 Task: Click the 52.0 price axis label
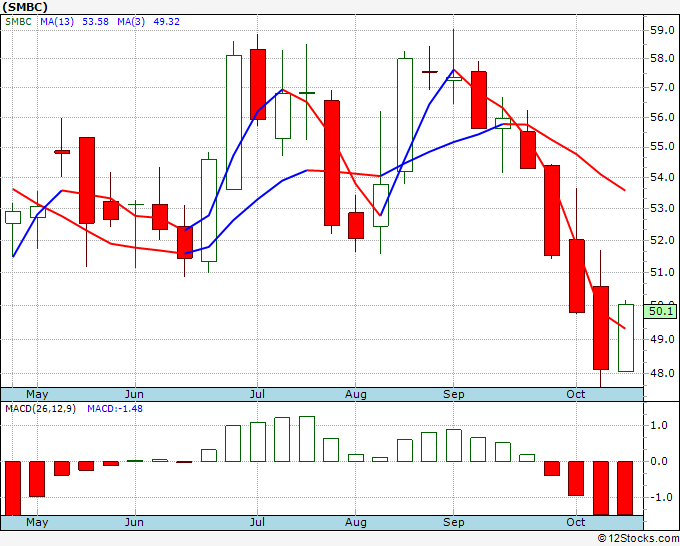662,240
